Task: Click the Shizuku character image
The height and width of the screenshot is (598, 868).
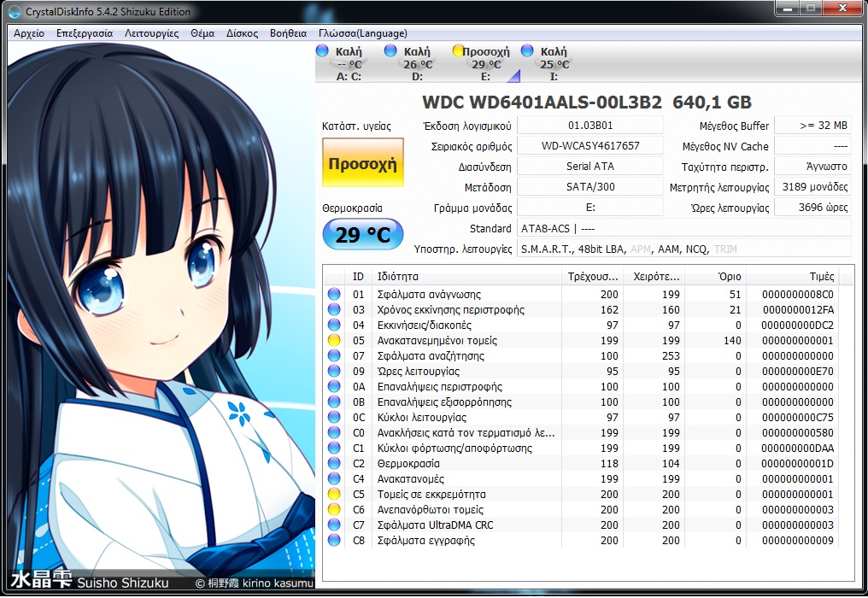Action: click(161, 315)
